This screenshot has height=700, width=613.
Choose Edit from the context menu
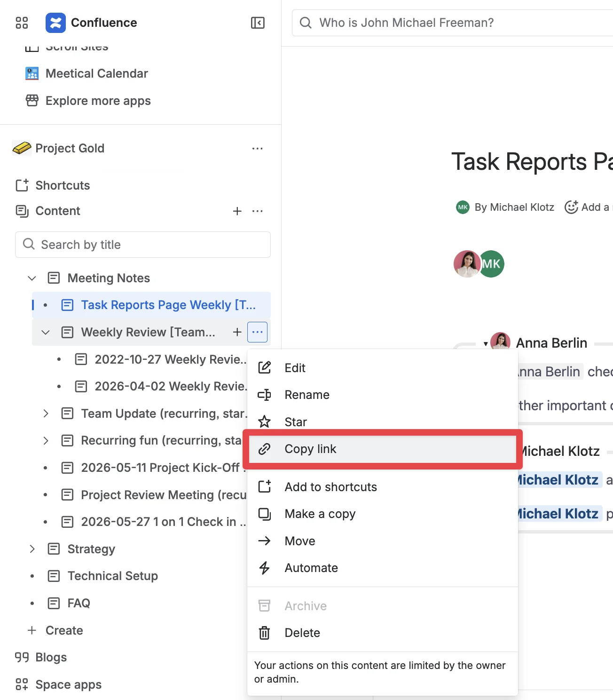pyautogui.click(x=382, y=368)
